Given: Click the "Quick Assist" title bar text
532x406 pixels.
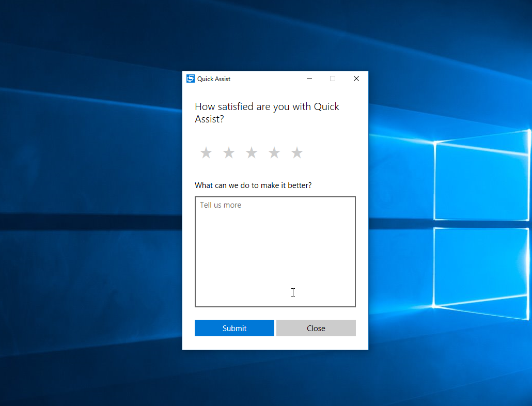Looking at the screenshot, I should point(214,79).
